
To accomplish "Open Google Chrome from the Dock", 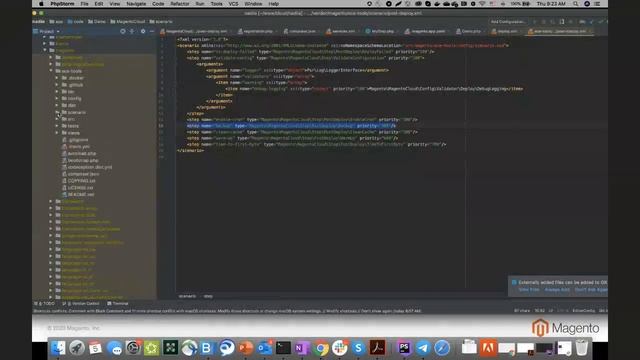I will click(x=321, y=348).
